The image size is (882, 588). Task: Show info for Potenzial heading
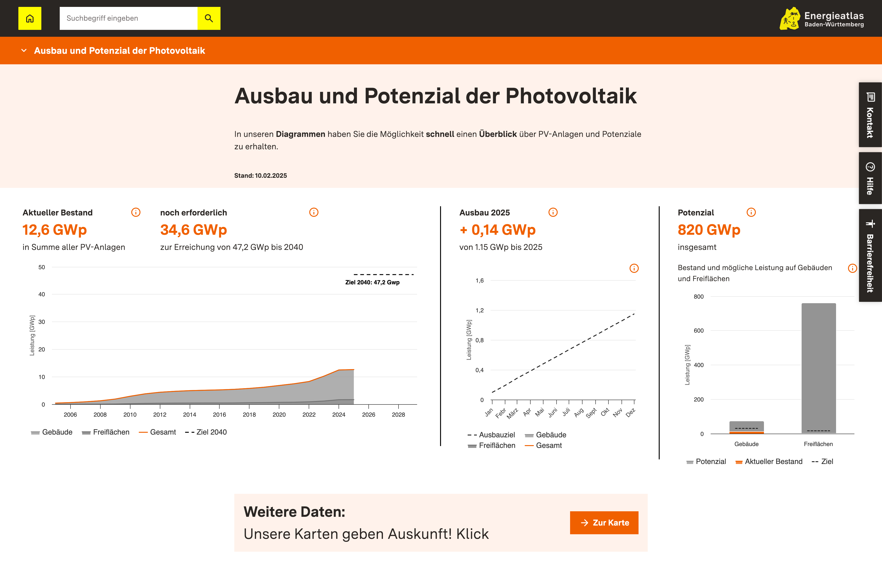click(x=751, y=212)
